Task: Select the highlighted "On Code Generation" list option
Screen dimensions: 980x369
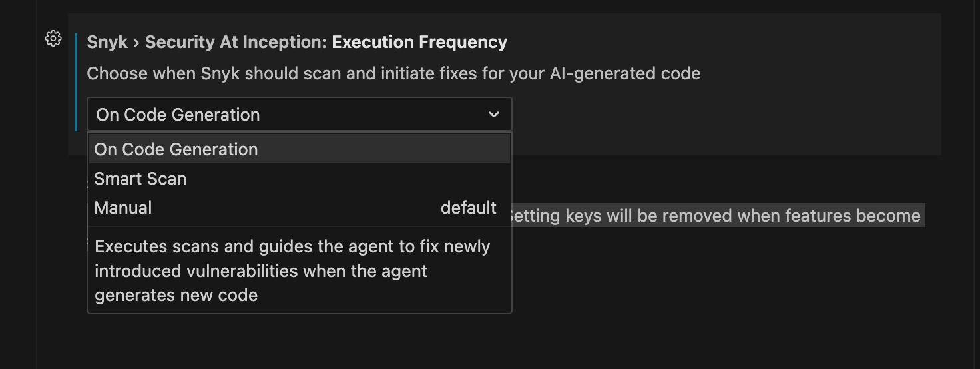Action: tap(176, 149)
